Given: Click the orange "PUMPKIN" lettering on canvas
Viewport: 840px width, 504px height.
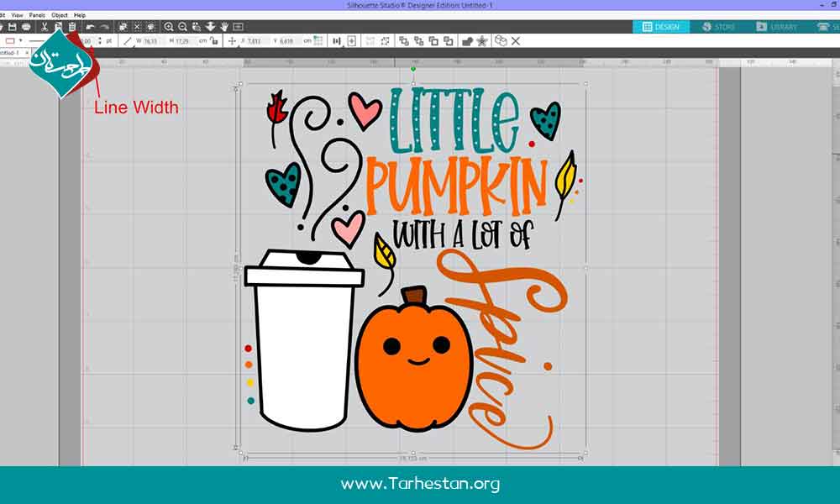Looking at the screenshot, I should pyautogui.click(x=457, y=186).
